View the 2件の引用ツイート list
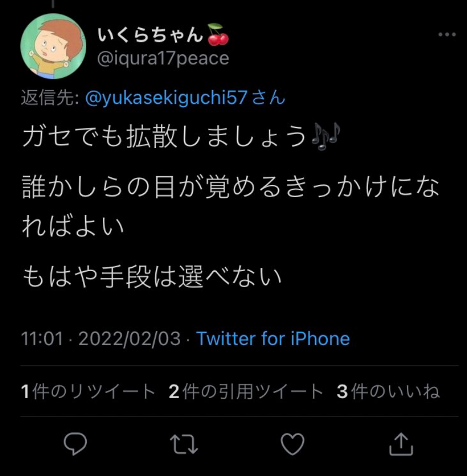Viewport: 467px width, 476px height. click(x=245, y=392)
